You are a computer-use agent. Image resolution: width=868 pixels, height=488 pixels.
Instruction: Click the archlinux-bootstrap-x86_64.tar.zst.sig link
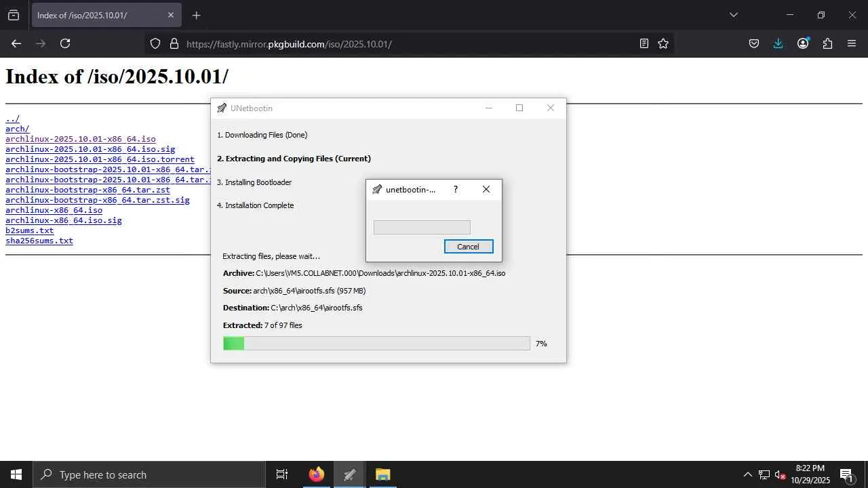[98, 200]
